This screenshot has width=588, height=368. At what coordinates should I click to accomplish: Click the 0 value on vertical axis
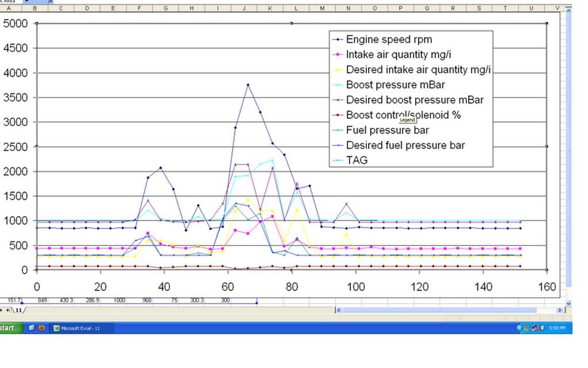24,270
